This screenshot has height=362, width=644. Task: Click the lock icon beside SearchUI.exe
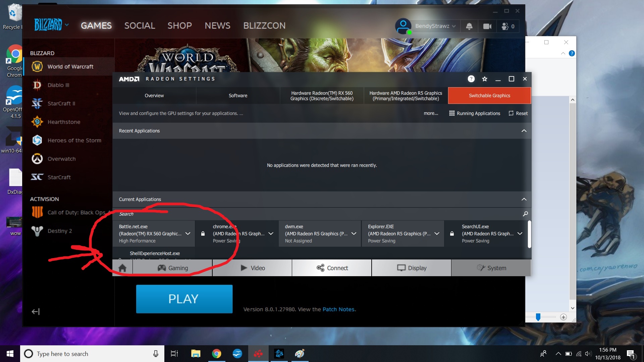pyautogui.click(x=452, y=234)
